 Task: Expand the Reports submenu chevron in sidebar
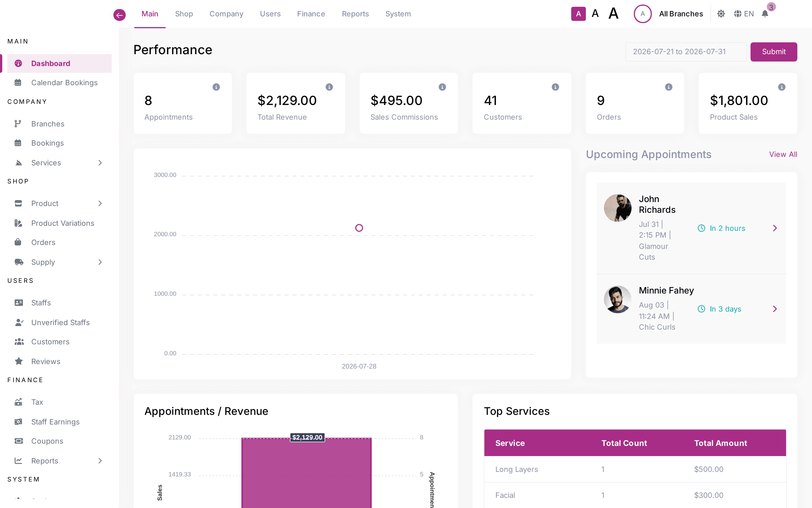coord(100,461)
